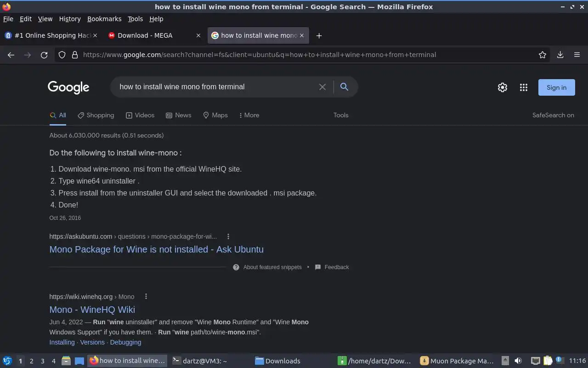
Task: Switch to workspace 3
Action: (x=42, y=361)
